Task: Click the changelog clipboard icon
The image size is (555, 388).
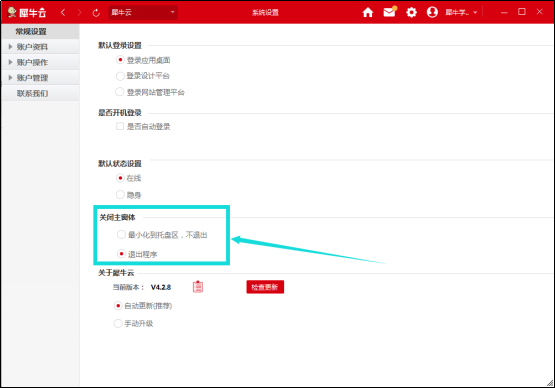Action: pos(198,287)
